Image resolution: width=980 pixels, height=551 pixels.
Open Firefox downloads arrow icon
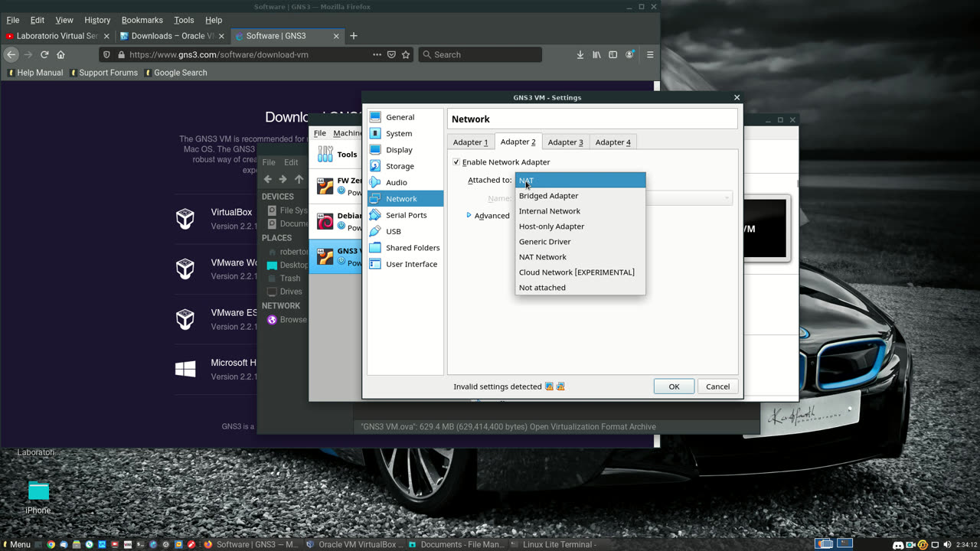(580, 55)
